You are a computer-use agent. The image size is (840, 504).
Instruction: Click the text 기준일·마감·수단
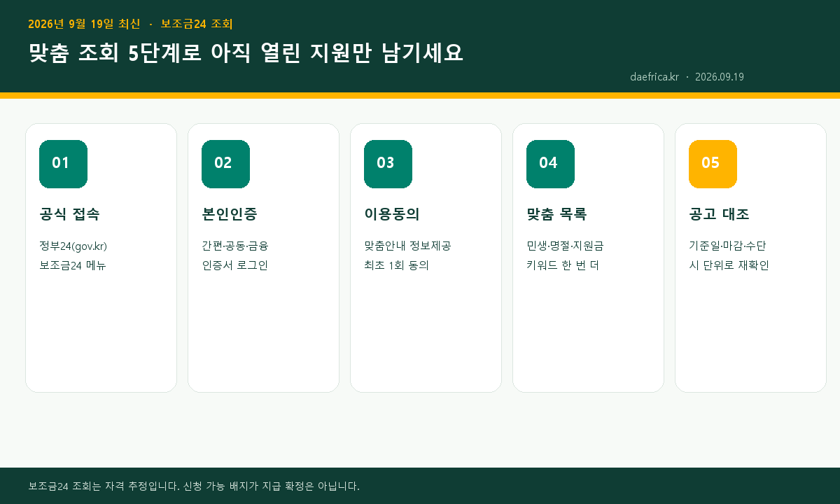(x=727, y=246)
